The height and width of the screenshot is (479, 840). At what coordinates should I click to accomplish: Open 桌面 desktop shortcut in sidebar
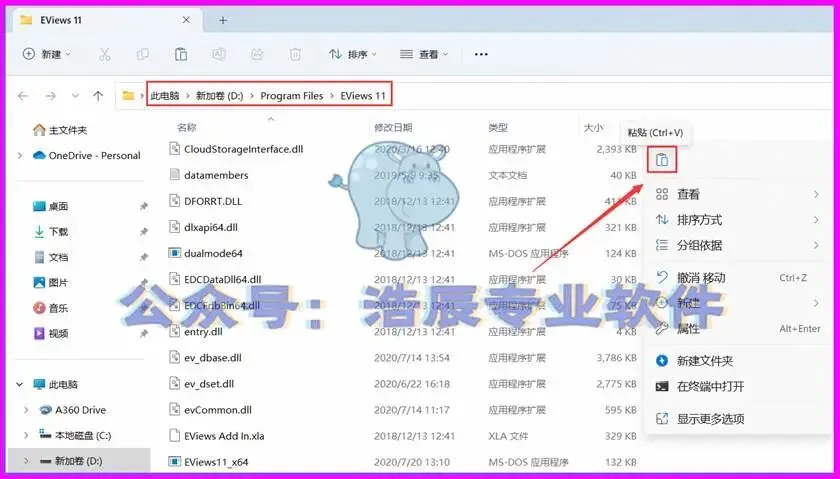pyautogui.click(x=51, y=206)
